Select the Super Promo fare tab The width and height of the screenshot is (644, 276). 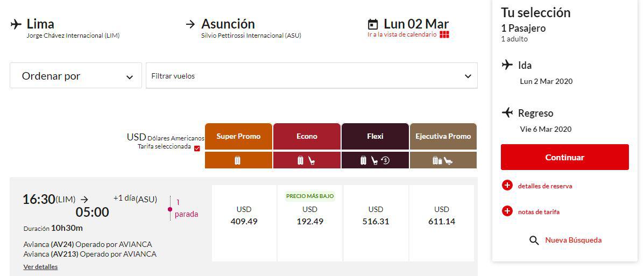pyautogui.click(x=238, y=136)
